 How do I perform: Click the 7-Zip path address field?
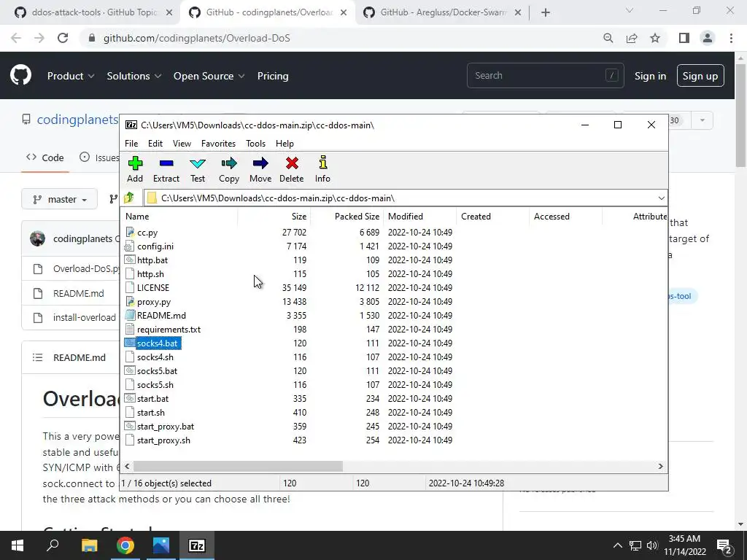(x=400, y=198)
